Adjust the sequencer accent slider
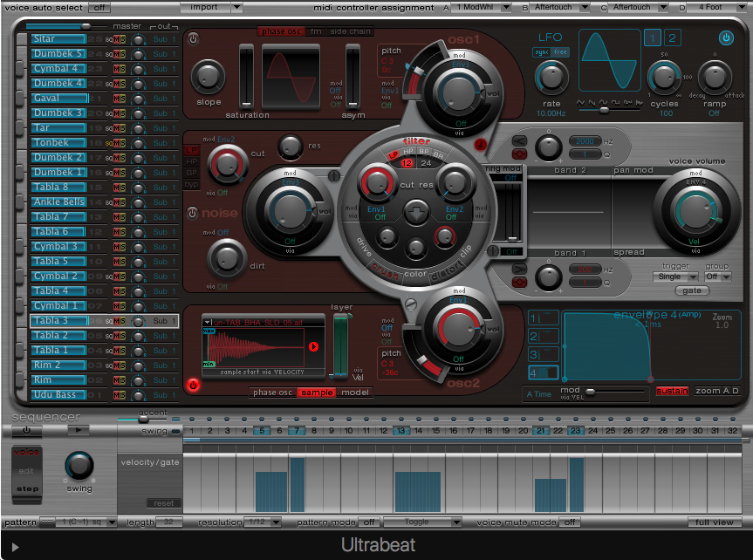Screen dimensions: 753x560 [x=142, y=420]
